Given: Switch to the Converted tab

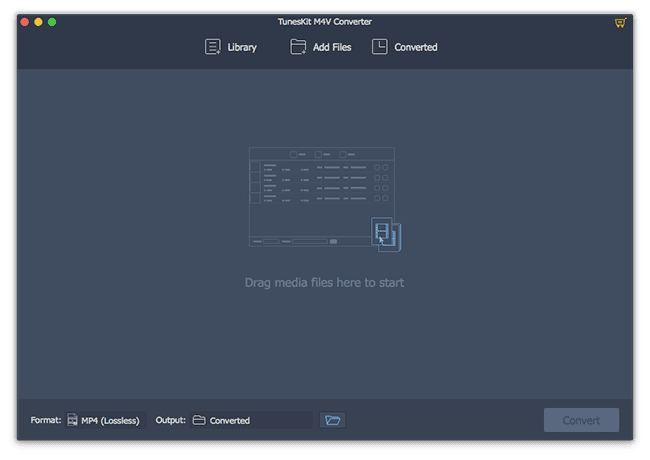Looking at the screenshot, I should point(405,47).
